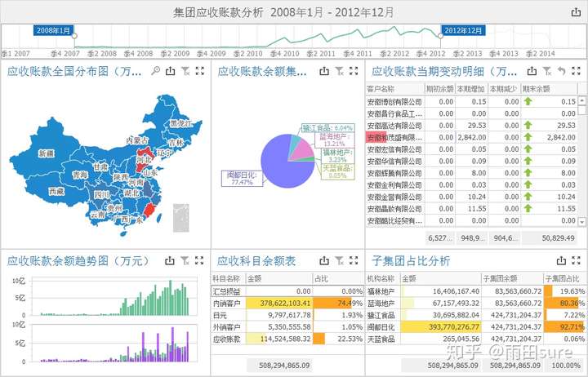
Task: Click the 骏江食品 6.04% pie label
Action: tap(327, 128)
